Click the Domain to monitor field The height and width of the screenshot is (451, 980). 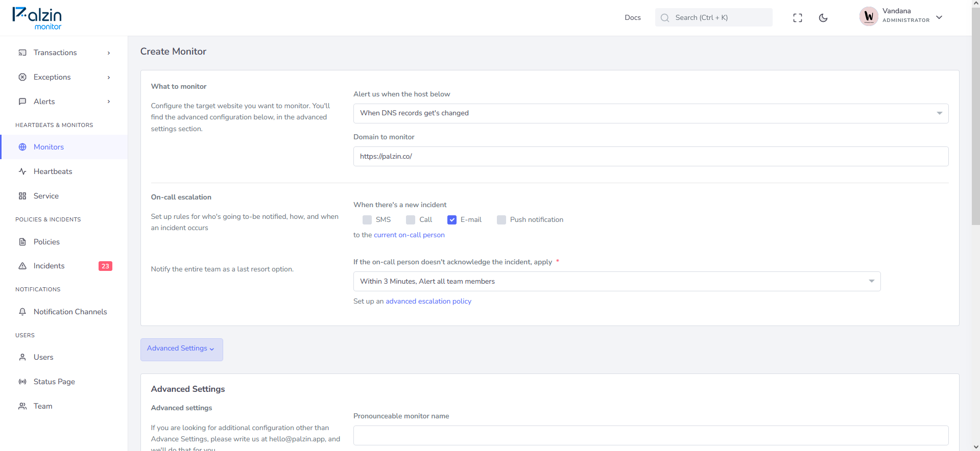[651, 156]
